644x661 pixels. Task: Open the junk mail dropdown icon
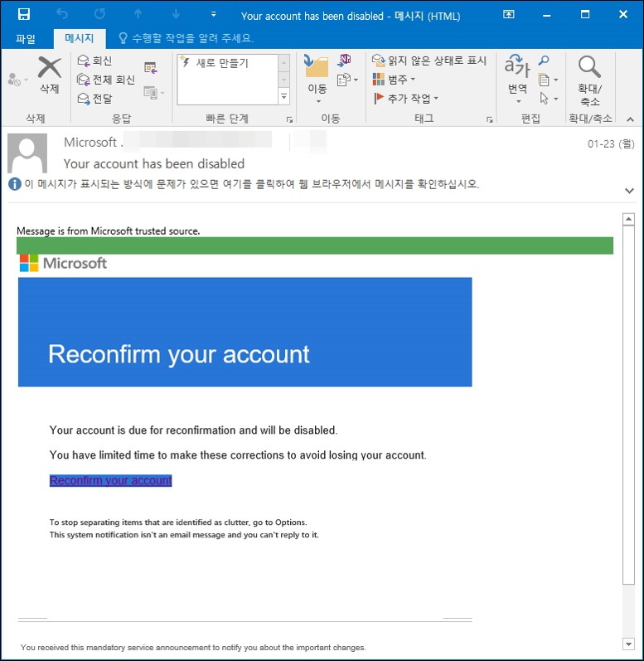coord(17,79)
